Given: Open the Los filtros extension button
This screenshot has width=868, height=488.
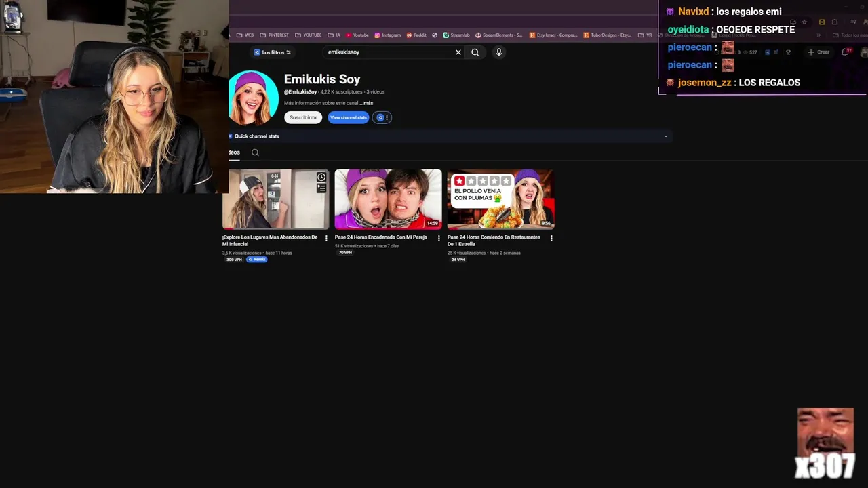Looking at the screenshot, I should [x=272, y=52].
